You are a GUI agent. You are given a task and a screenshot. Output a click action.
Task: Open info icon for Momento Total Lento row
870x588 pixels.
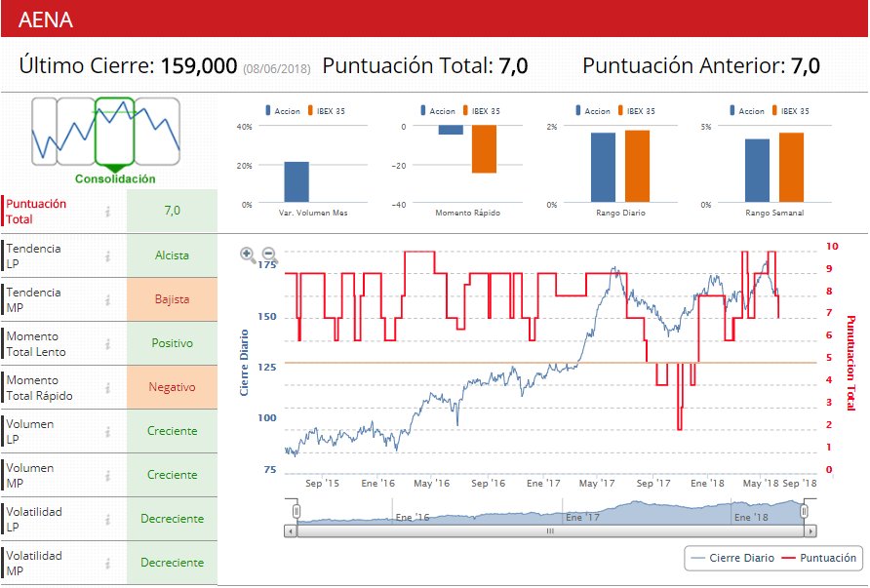(x=107, y=344)
